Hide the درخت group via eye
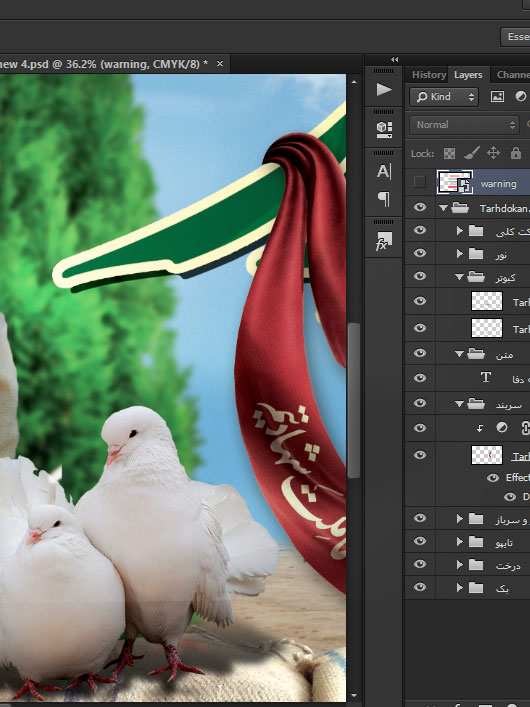 pos(420,564)
